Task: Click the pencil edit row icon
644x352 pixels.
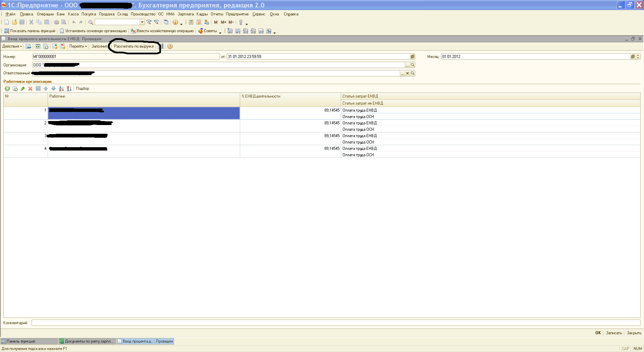Action: pos(22,89)
